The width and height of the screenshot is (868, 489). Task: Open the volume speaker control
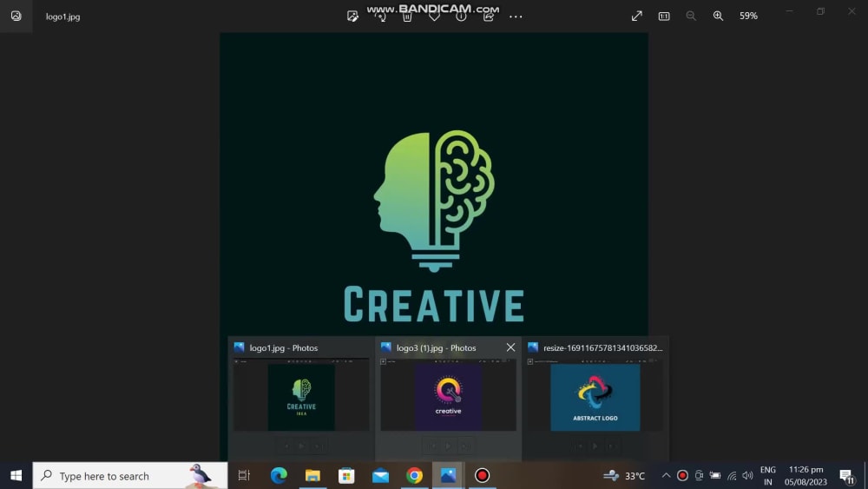click(748, 476)
